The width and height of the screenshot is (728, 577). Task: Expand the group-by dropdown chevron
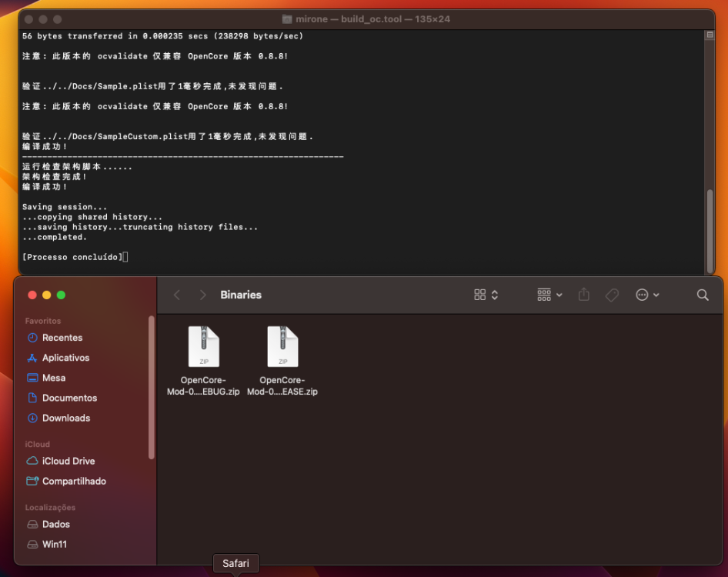point(559,295)
